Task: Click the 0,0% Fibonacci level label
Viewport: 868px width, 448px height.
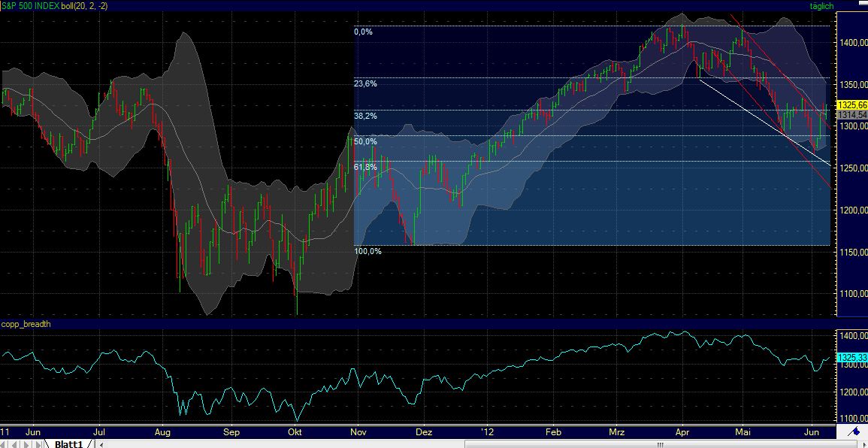Action: [x=363, y=32]
